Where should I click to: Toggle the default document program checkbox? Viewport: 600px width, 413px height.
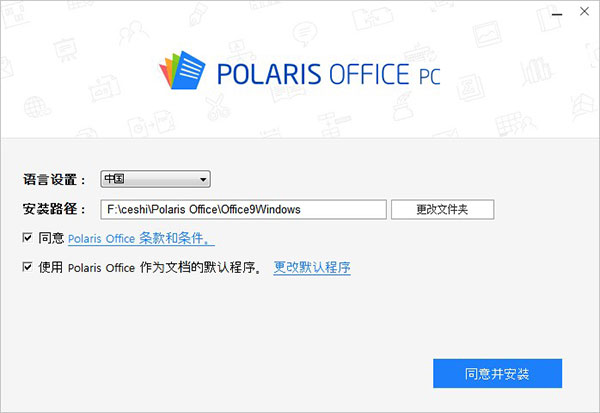pyautogui.click(x=27, y=267)
